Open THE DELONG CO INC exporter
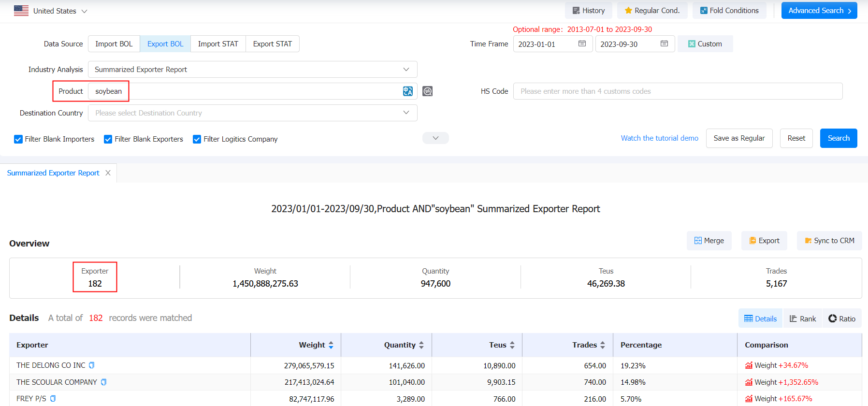Screen dimensions: 868x406 pos(51,365)
